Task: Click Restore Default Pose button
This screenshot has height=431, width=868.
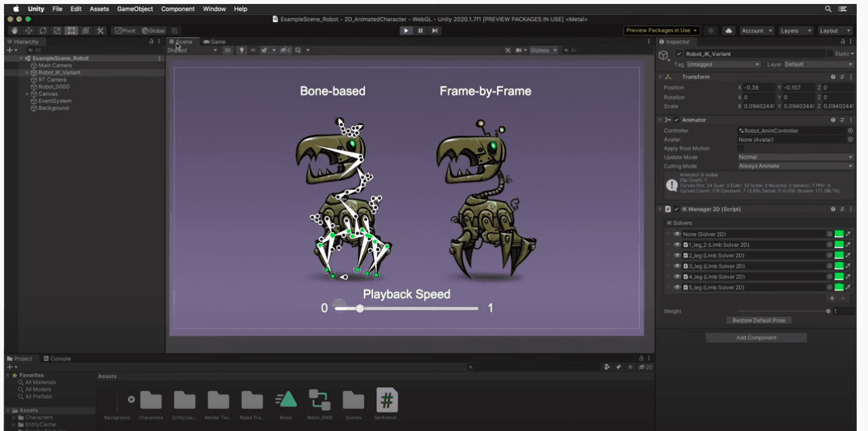Action: [759, 320]
